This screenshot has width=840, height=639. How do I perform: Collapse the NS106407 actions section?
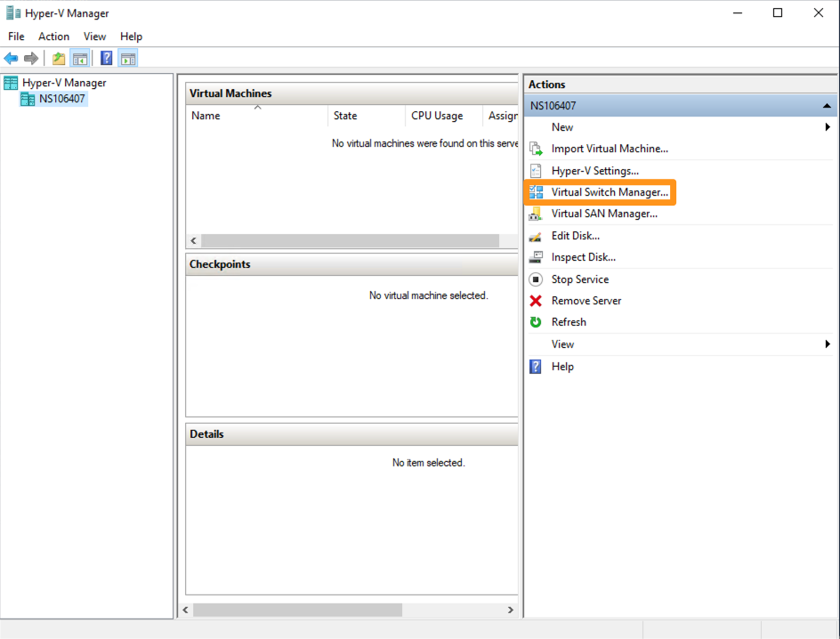click(827, 106)
